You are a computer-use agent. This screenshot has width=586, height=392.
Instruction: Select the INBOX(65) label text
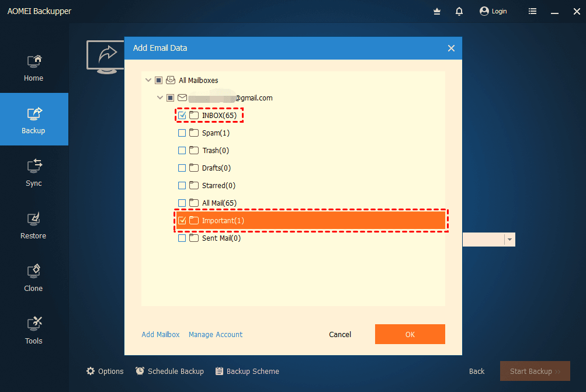(219, 116)
